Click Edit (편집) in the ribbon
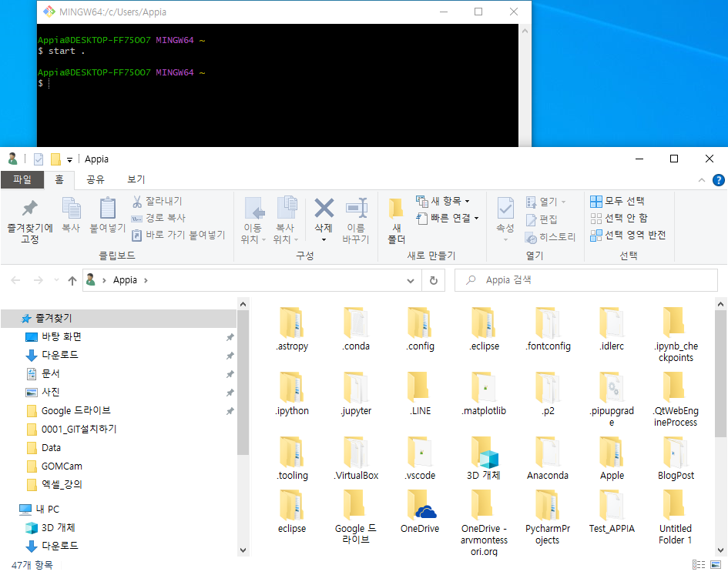 tap(542, 219)
